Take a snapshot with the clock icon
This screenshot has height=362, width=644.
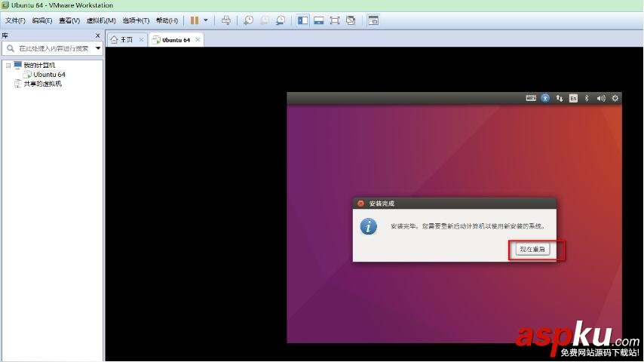pos(249,20)
